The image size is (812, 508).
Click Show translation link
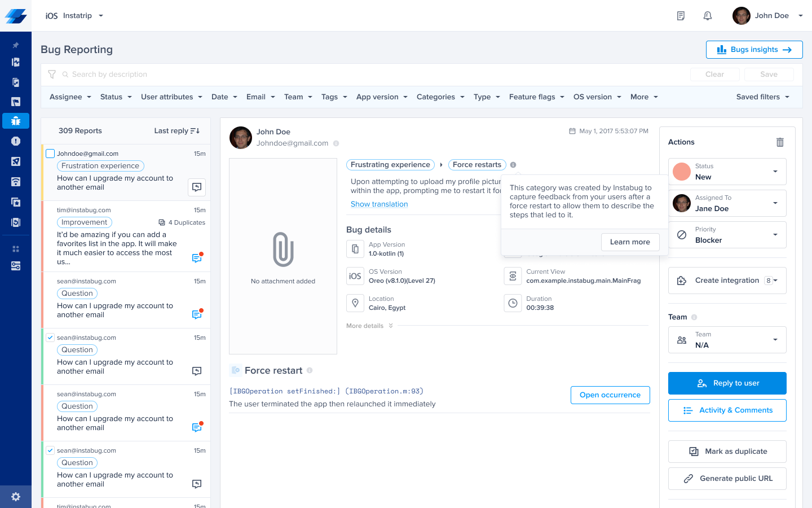tap(379, 204)
